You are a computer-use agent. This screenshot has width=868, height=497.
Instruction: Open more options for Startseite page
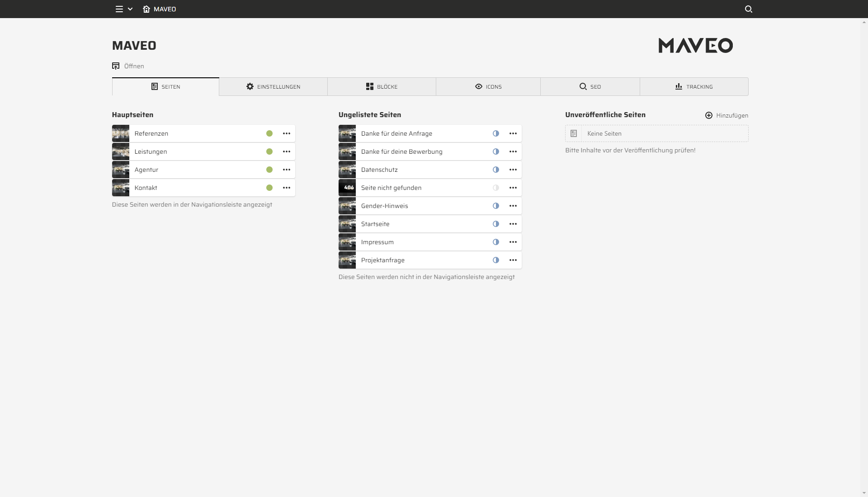click(x=513, y=224)
